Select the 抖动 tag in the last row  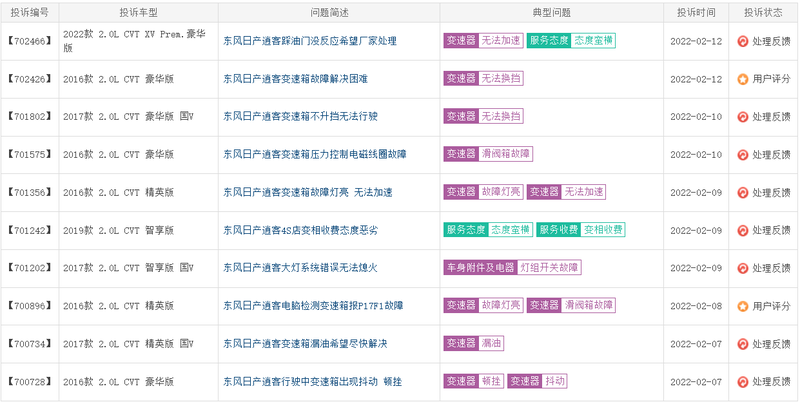point(555,381)
